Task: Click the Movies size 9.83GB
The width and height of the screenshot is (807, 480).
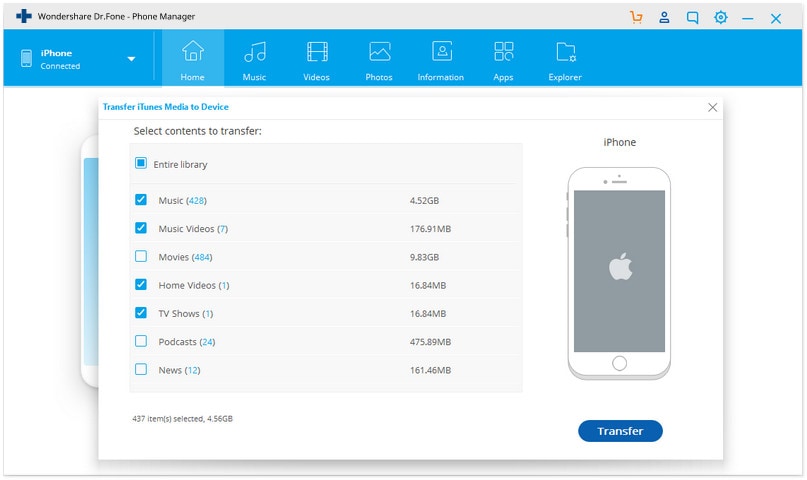Action: click(x=424, y=257)
